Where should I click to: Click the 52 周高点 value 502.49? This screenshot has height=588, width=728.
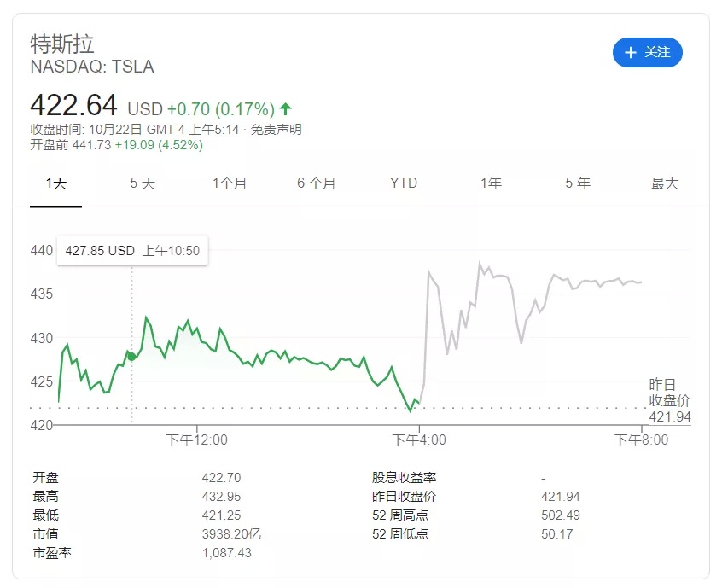(561, 515)
